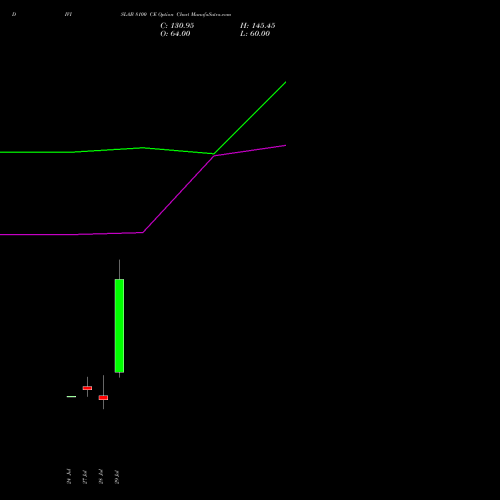
Task: Click the '28 Jul' date axis label
Action: coord(101,477)
